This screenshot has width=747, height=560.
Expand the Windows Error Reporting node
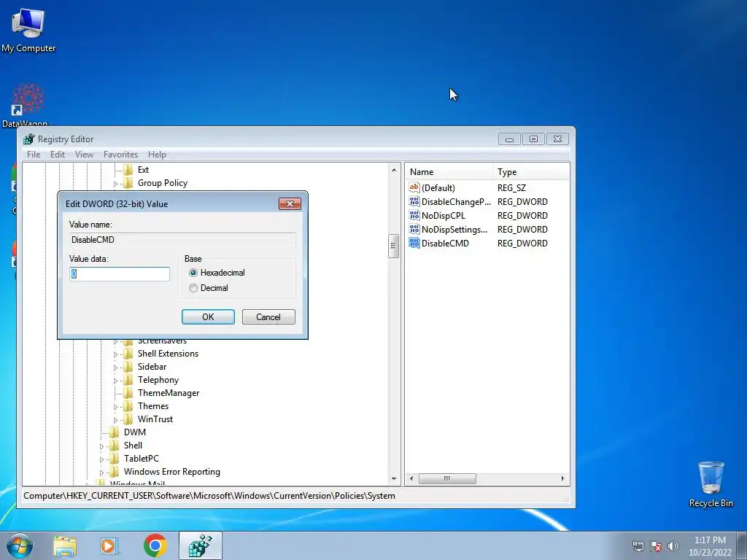[101, 472]
